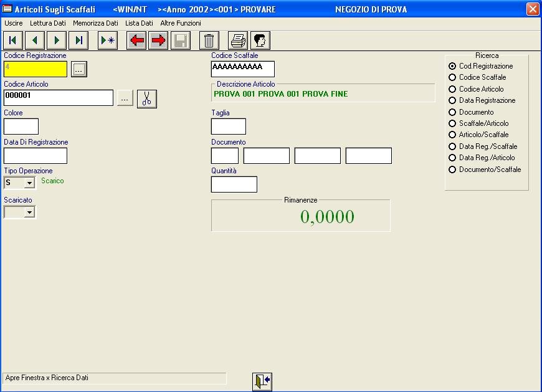Go to the first record

12,41
